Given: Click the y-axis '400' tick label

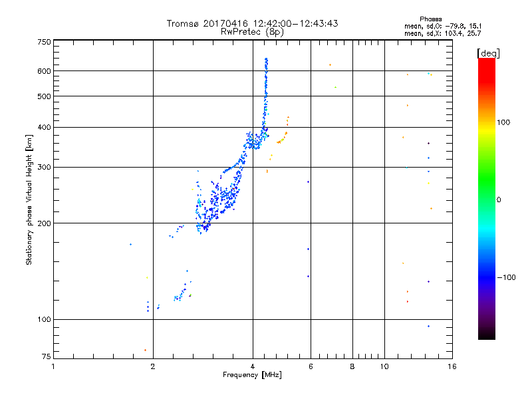Looking at the screenshot, I should [44, 128].
